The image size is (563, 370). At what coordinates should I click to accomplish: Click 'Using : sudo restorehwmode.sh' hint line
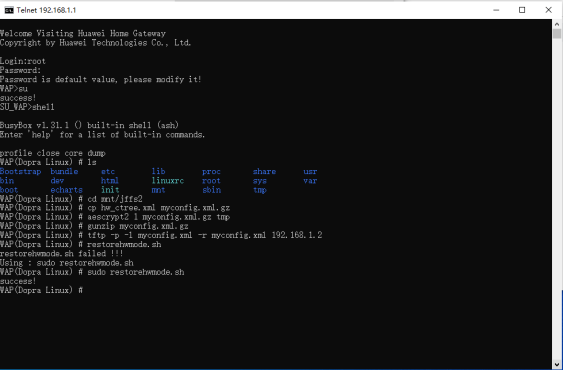click(67, 263)
